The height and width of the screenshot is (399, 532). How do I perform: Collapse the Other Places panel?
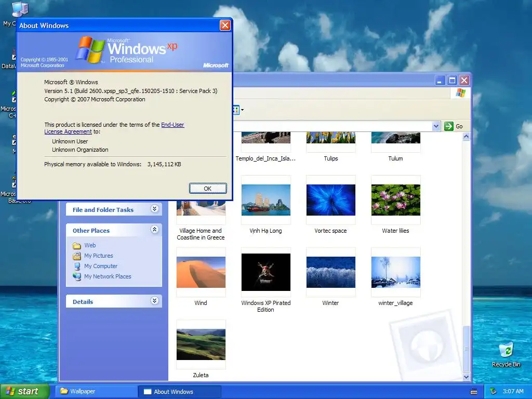(154, 230)
